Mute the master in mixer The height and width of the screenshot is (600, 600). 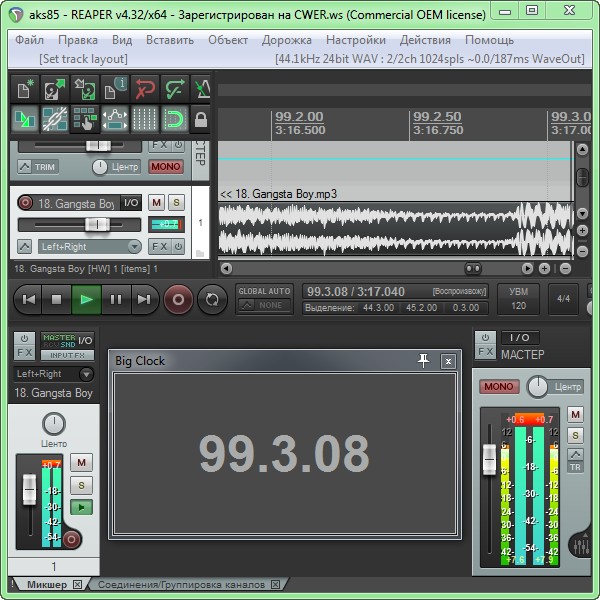click(576, 414)
